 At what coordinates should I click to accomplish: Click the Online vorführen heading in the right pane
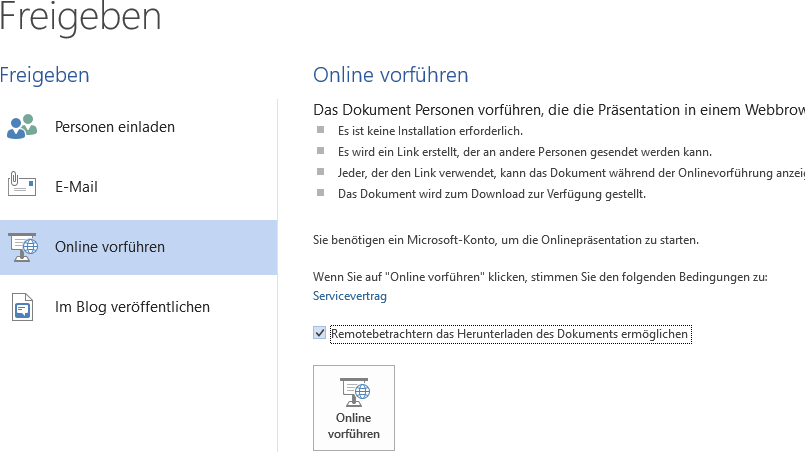point(390,75)
